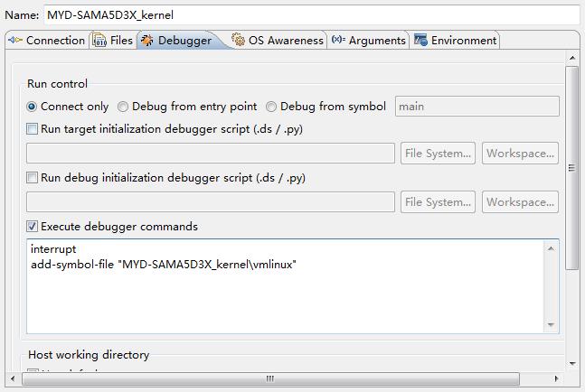Click the Connection tab plug icon
The image size is (585, 392).
coord(15,40)
